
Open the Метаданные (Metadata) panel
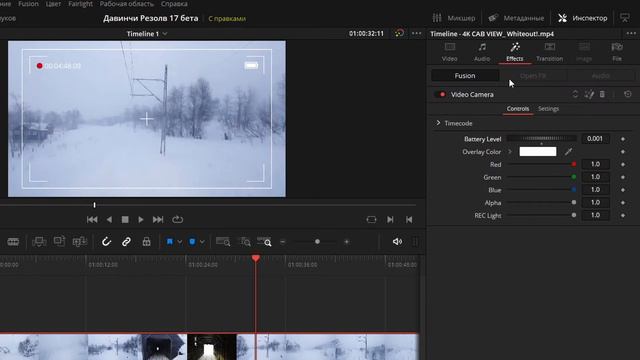516,18
